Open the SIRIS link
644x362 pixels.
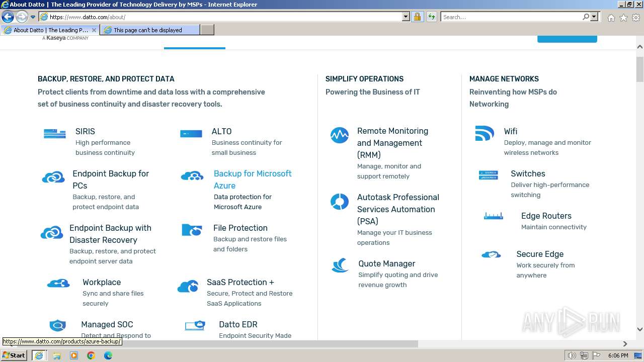pyautogui.click(x=85, y=131)
